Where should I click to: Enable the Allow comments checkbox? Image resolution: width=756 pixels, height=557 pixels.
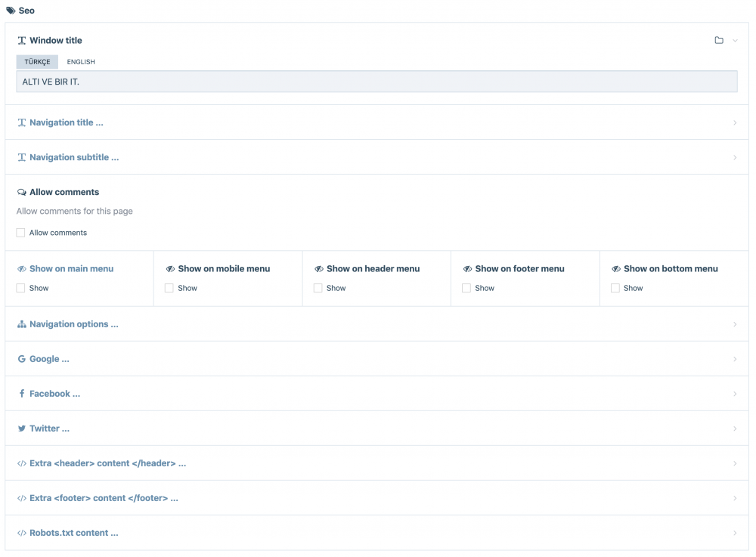[x=21, y=233]
